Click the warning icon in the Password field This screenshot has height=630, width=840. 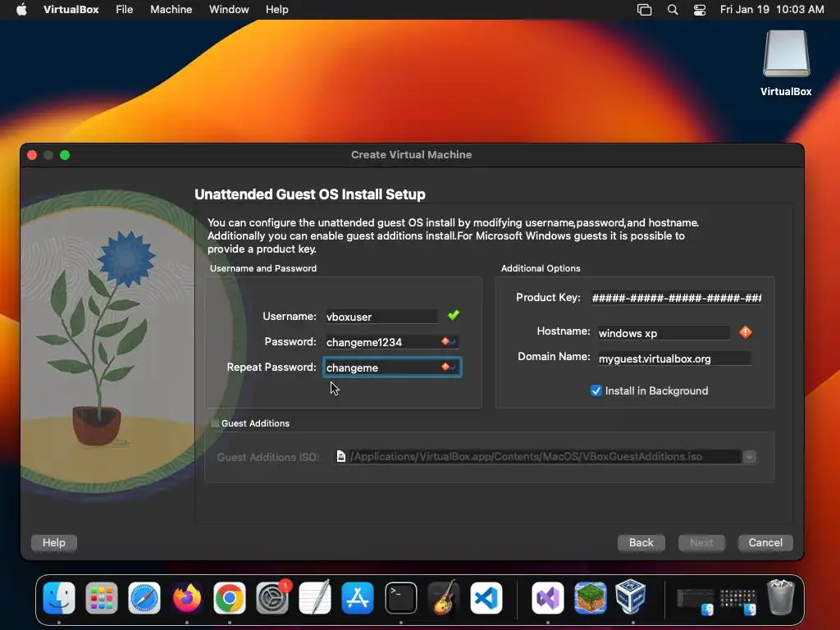(x=445, y=341)
